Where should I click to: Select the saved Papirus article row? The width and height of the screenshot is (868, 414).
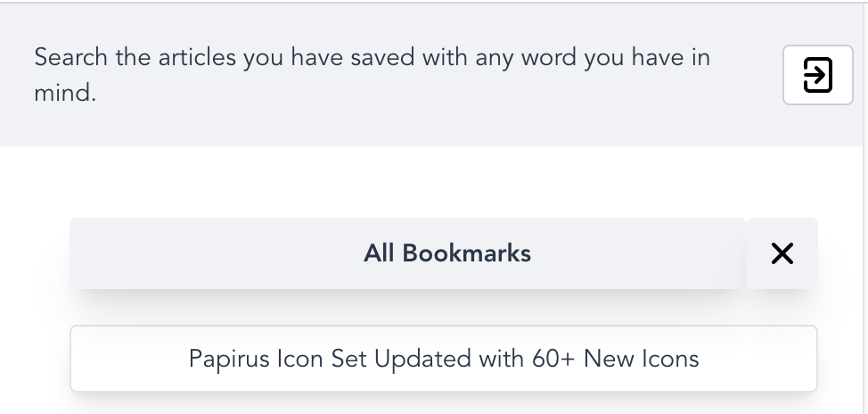pos(444,359)
